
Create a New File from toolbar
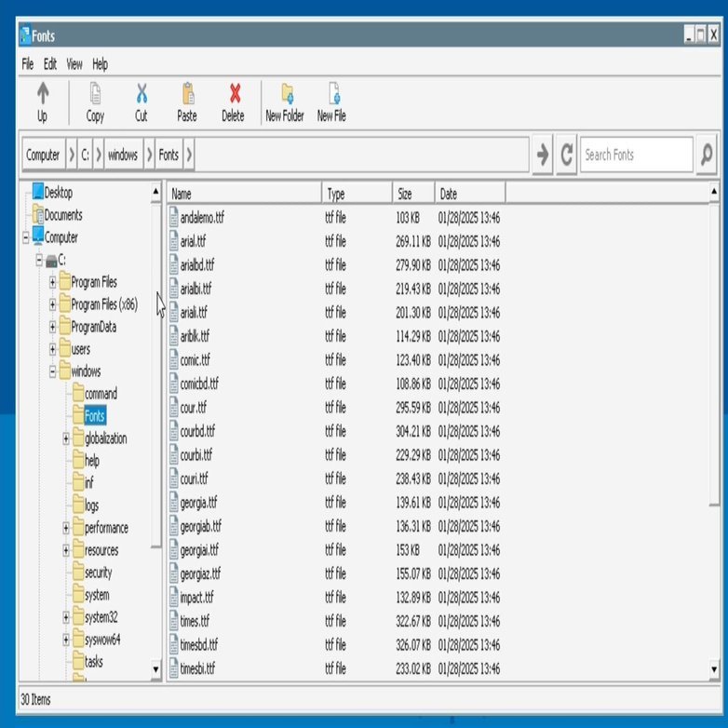coord(334,93)
